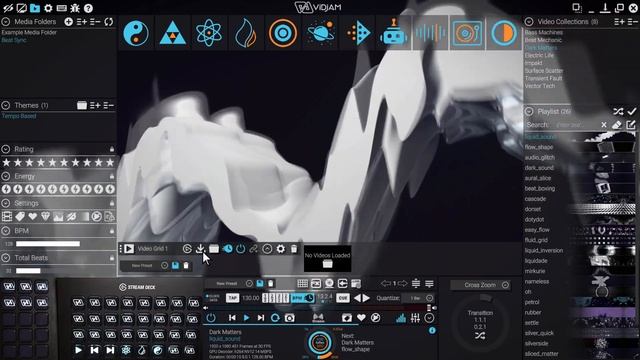The height and width of the screenshot is (360, 640).
Task: Toggle the Video Grid 1 power button
Action: click(x=240, y=249)
